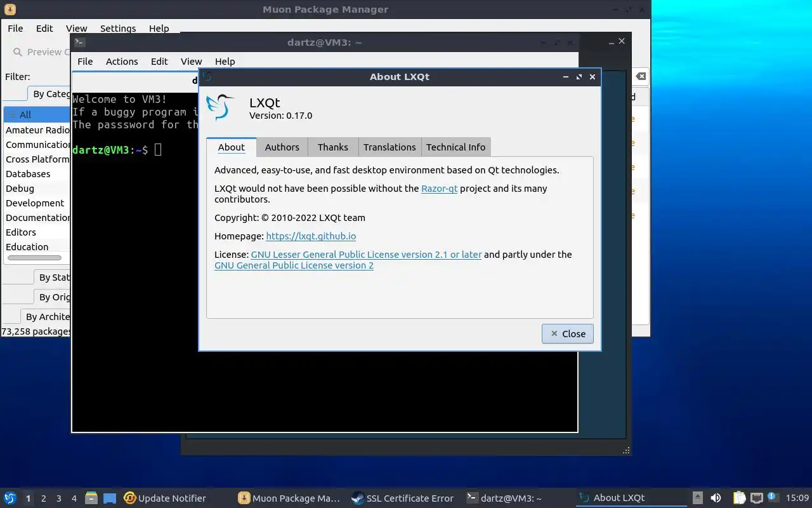Screen dimensions: 812x508
Task: Click the category list horizontal scrollbar
Action: pyautogui.click(x=34, y=258)
